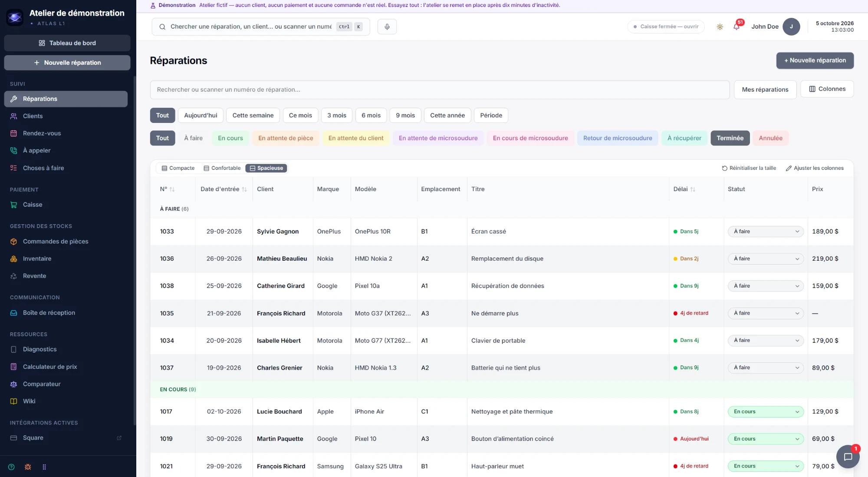Toggle Caisse fermée — ouvrir

(666, 26)
